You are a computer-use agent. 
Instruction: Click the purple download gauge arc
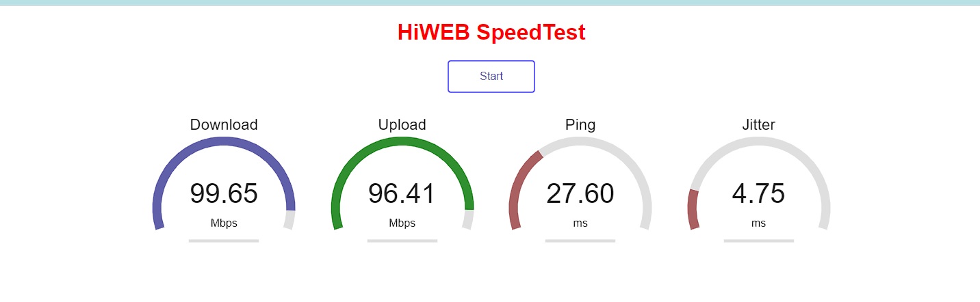click(224, 141)
